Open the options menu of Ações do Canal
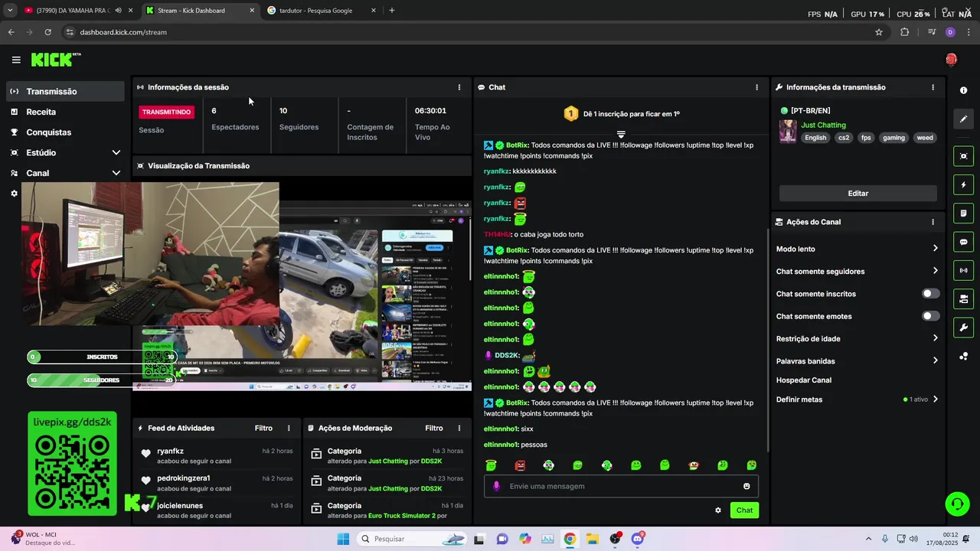 click(933, 222)
